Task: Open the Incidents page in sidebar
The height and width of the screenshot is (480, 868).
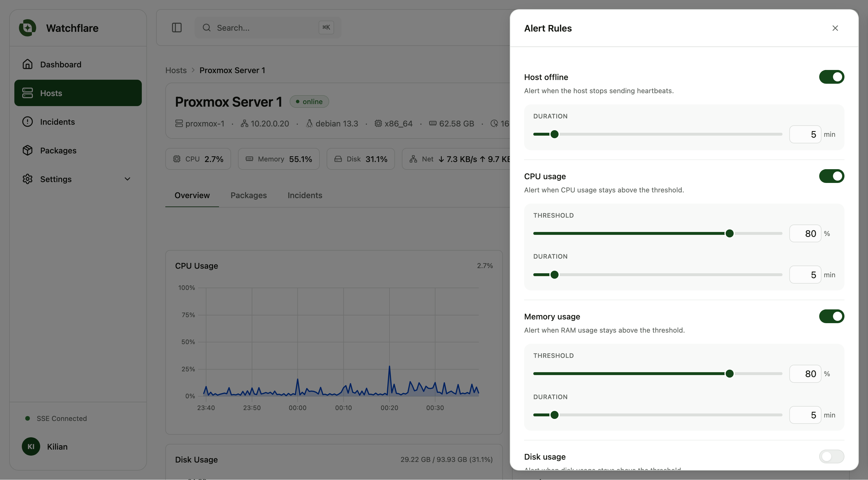Action: point(78,122)
